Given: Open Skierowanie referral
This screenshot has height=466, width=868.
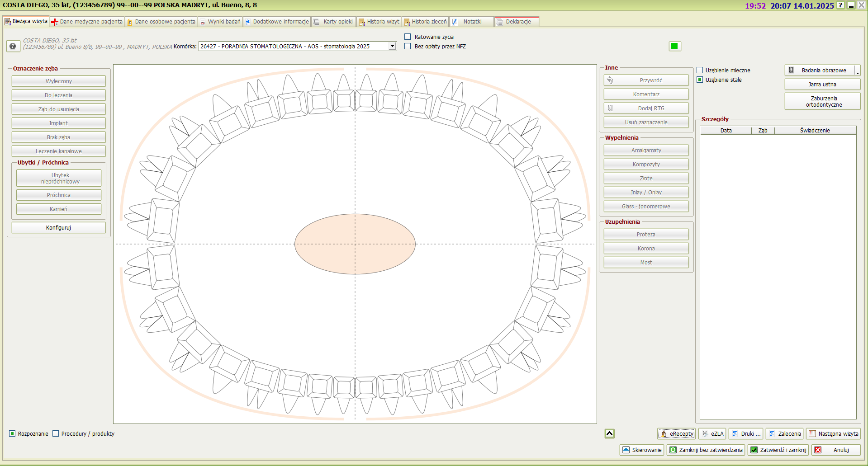Looking at the screenshot, I should (642, 450).
